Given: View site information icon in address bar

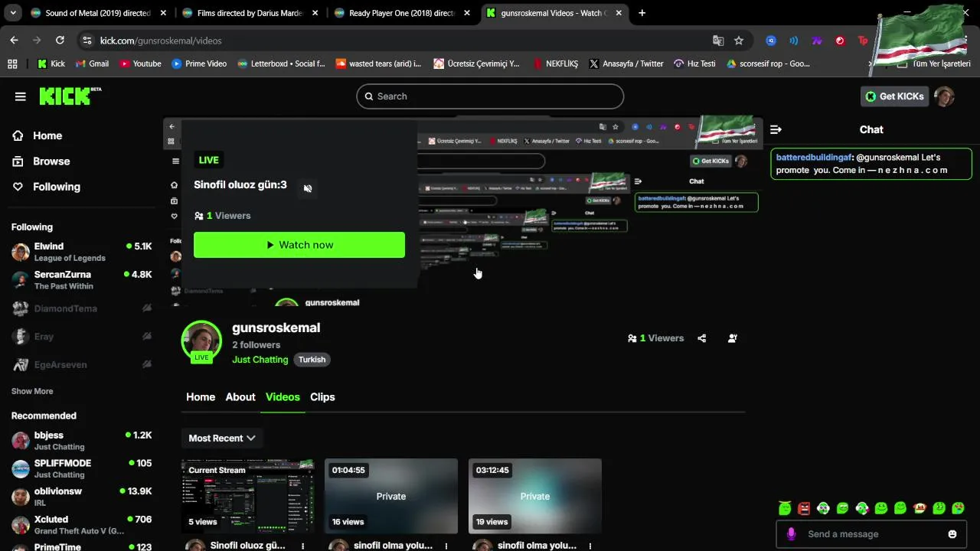Looking at the screenshot, I should (87, 41).
